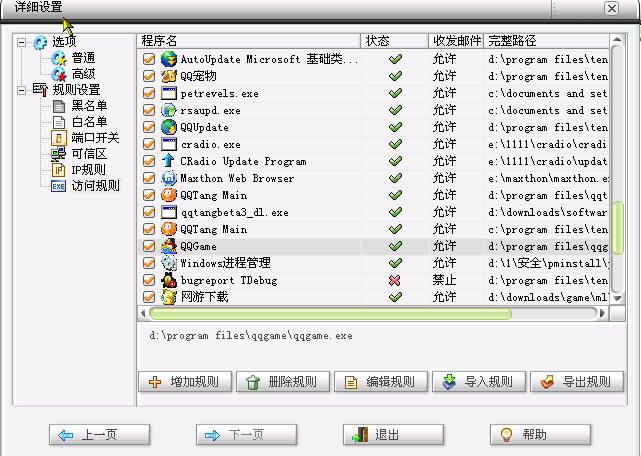The width and height of the screenshot is (641, 456).
Task: Open 黑名单 in the rule settings
Action: tap(89, 106)
